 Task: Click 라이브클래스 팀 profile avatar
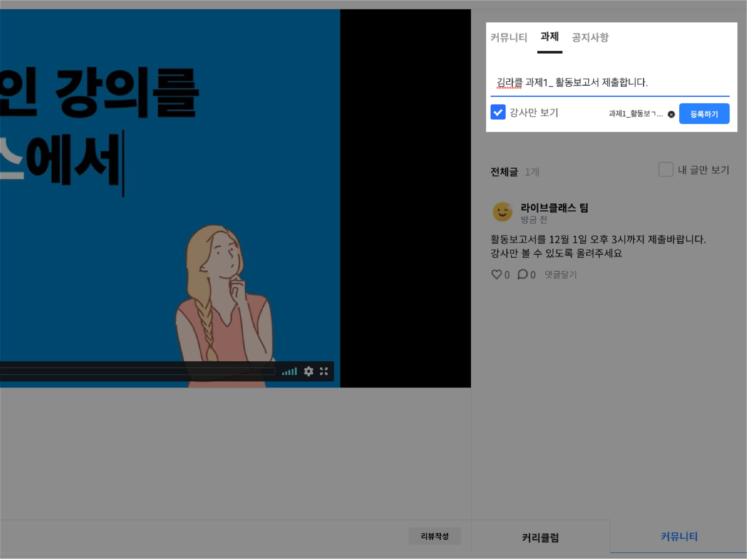pos(502,212)
